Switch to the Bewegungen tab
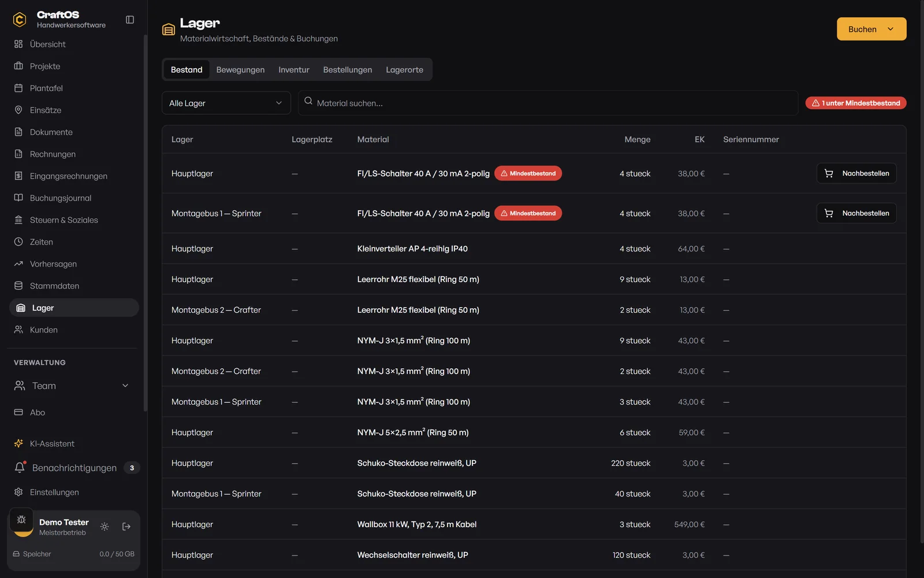924x578 pixels. pos(240,69)
